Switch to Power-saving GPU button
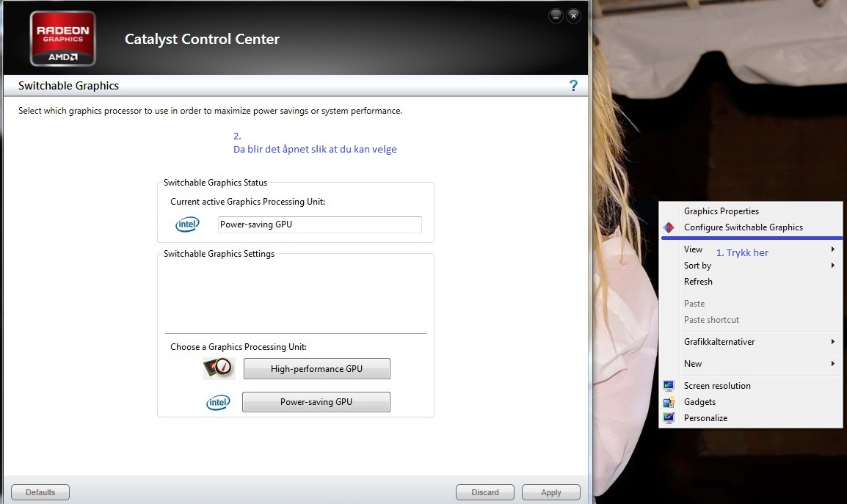Screen dimensions: 847x504 point(316,402)
